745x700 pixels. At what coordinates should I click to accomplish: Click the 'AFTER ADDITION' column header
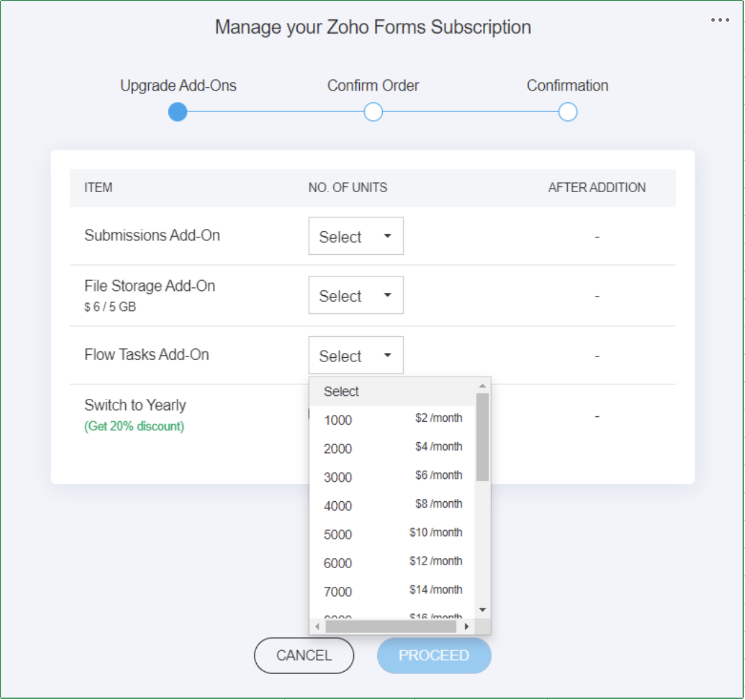coord(597,187)
